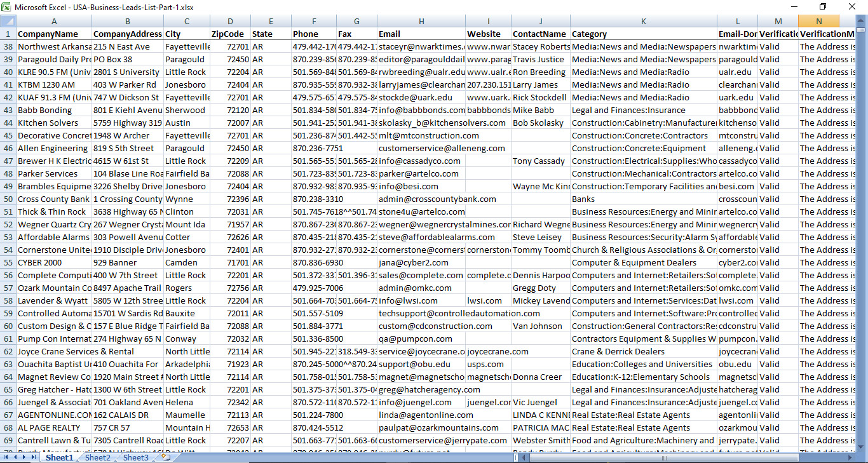Image resolution: width=868 pixels, height=463 pixels.
Task: Select row 50 header
Action: tap(8, 199)
